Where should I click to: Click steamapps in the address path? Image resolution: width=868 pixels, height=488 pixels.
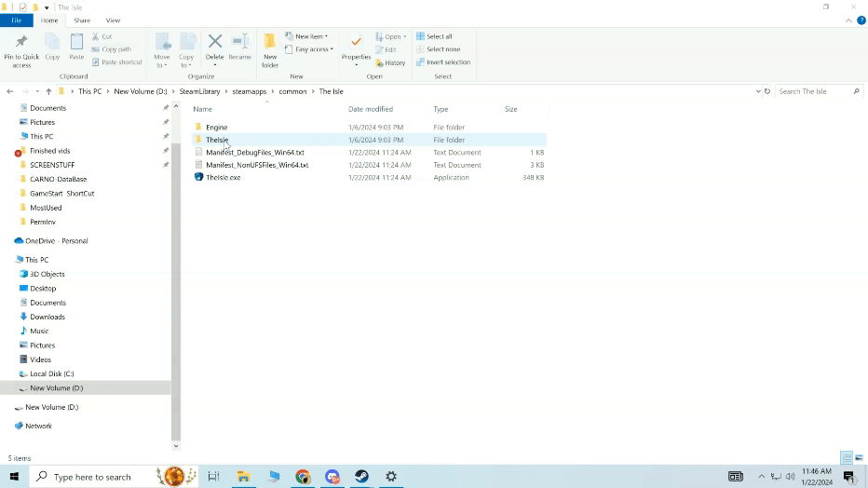point(249,91)
